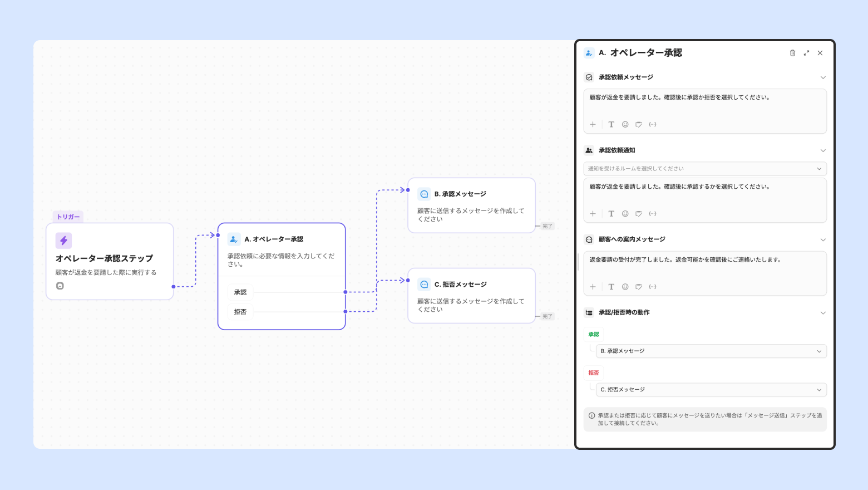Image resolution: width=868 pixels, height=490 pixels.
Task: Click the トリガー label above the trigger node
Action: click(x=68, y=217)
